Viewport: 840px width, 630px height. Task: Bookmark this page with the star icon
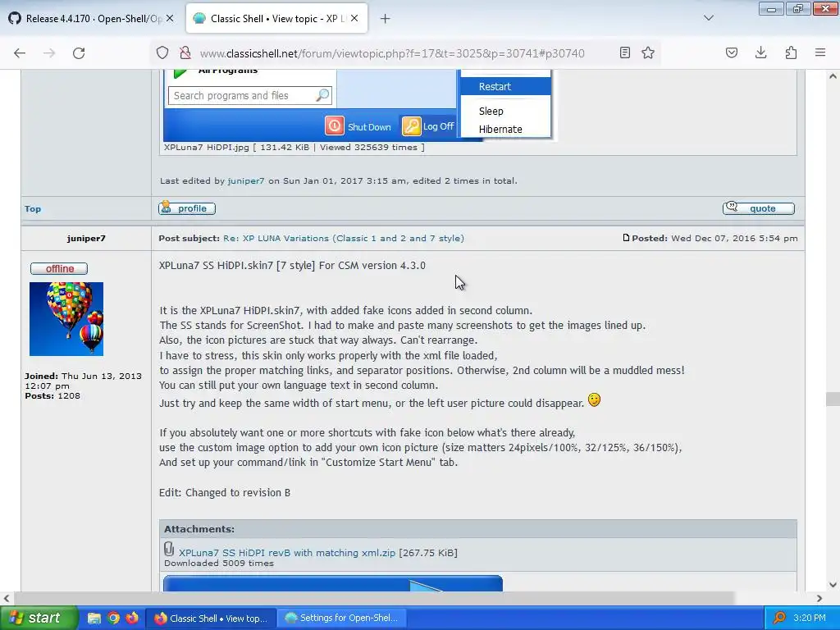coord(648,52)
